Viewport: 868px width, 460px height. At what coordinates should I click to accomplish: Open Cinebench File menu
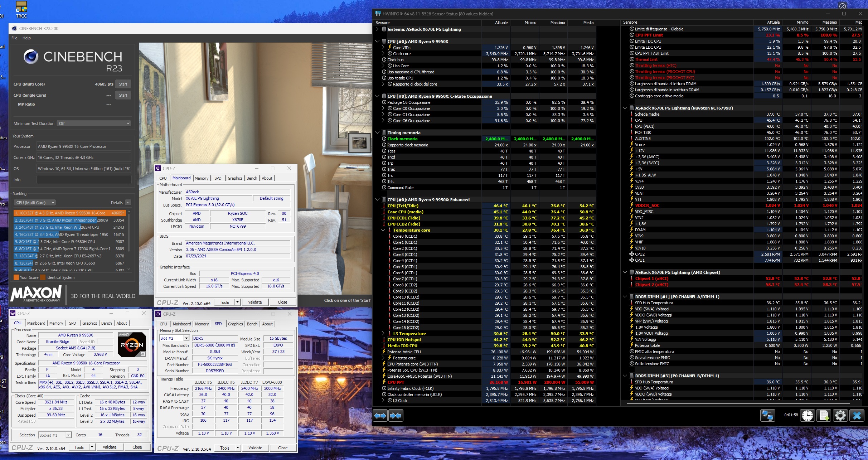pos(14,38)
